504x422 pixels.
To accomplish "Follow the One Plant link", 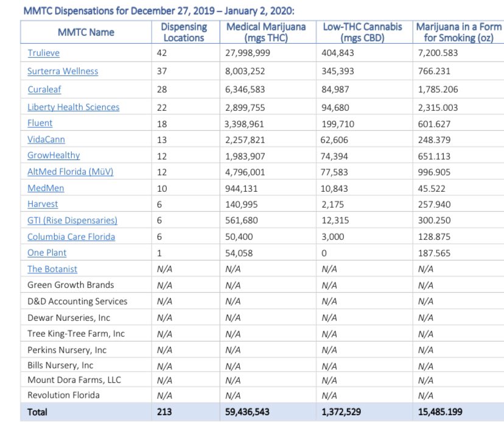I will pos(47,253).
